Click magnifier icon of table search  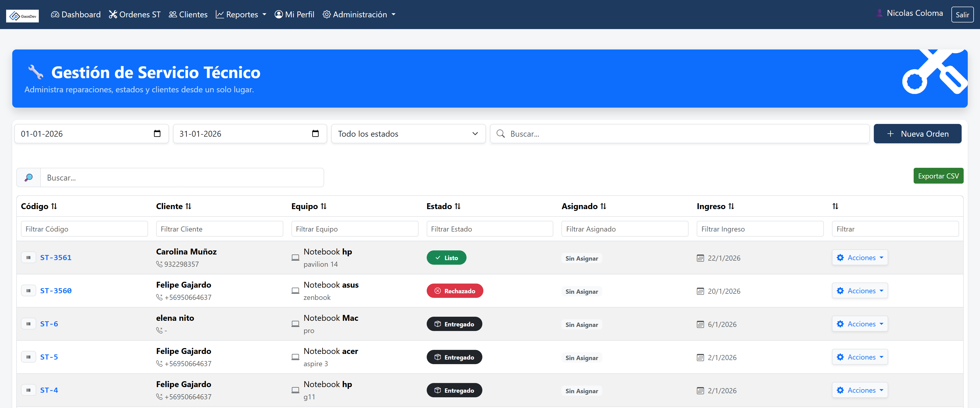[29, 177]
